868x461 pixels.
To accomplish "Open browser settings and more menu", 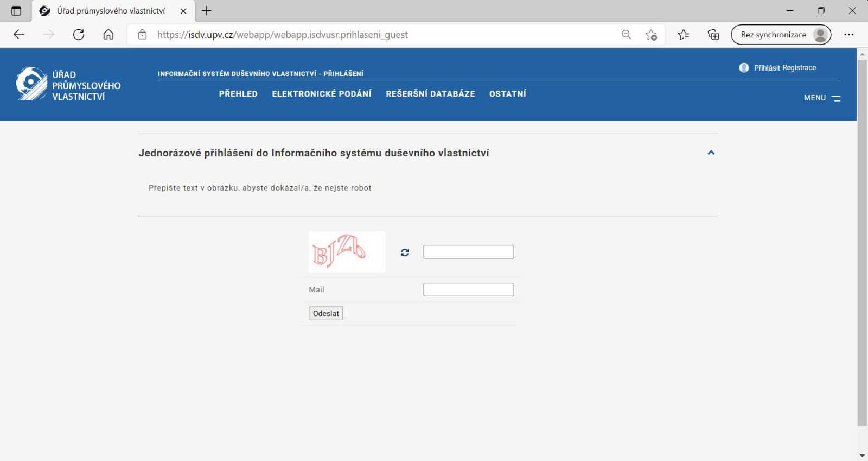I will click(849, 35).
